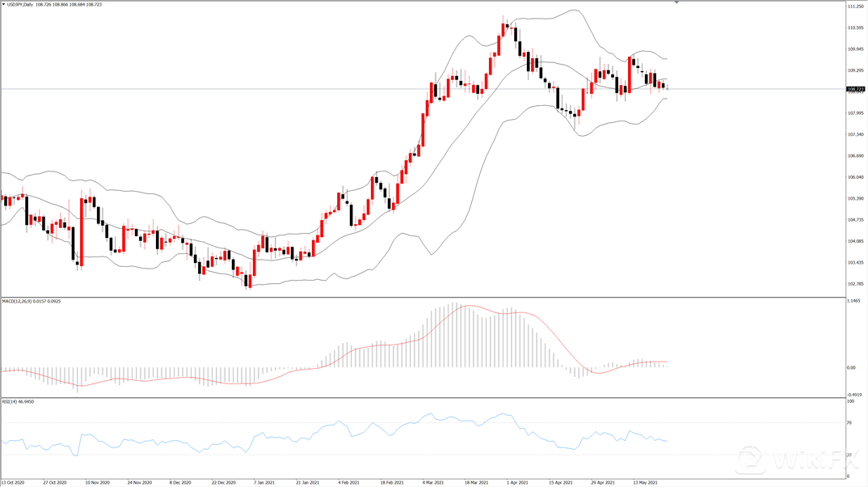This screenshot has height=487, width=868.
Task: Click the chart shift triangle marker at top
Action: tap(676, 3)
